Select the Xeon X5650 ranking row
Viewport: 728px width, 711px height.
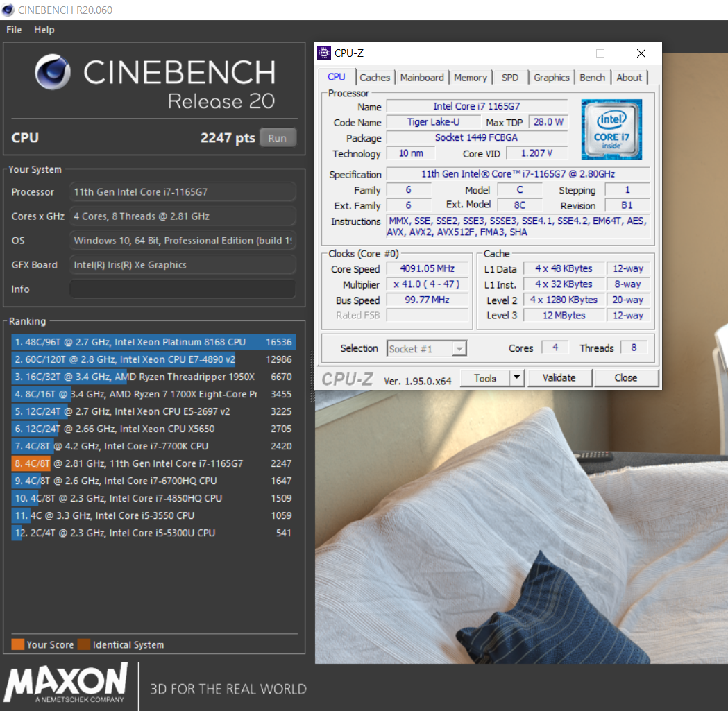153,429
